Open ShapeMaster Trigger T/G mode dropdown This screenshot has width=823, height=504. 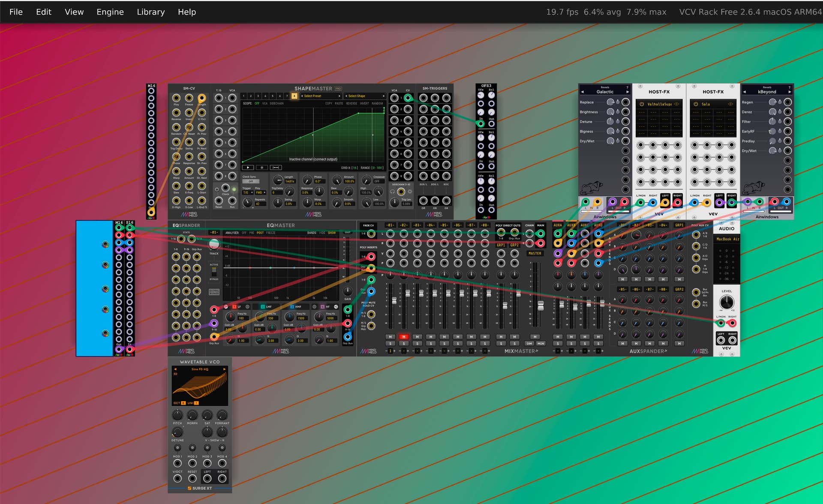[x=247, y=193]
